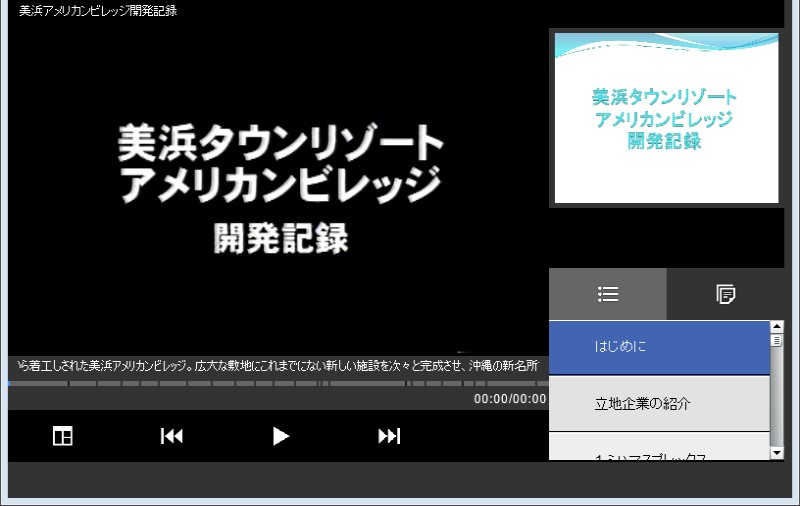Open the notes tab icon
The height and width of the screenshot is (506, 800).
[x=725, y=294]
